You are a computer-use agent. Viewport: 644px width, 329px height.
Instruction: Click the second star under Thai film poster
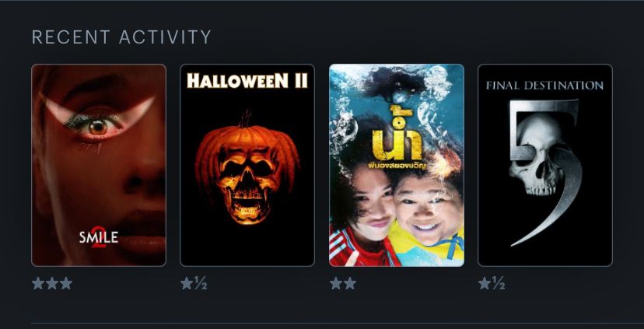point(349,283)
